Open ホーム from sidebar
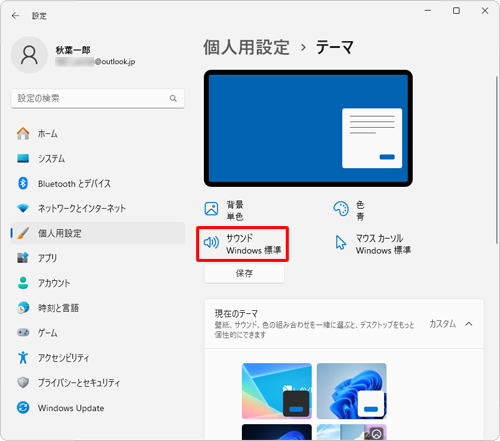Screen dimensions: 500x441 98,134
